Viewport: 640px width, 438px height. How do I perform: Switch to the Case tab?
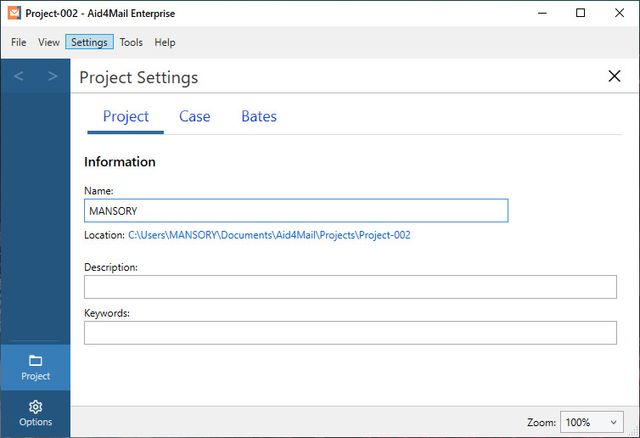coord(194,117)
